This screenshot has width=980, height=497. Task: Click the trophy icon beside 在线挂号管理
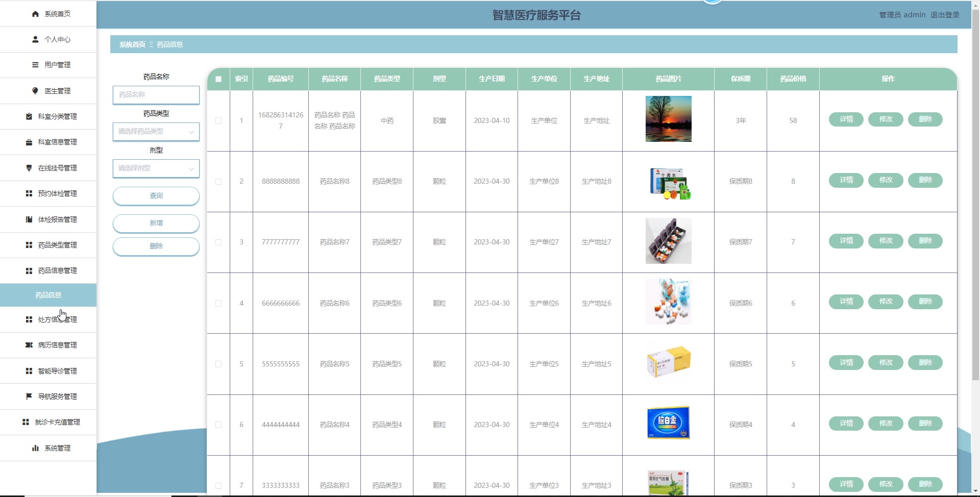pyautogui.click(x=29, y=168)
